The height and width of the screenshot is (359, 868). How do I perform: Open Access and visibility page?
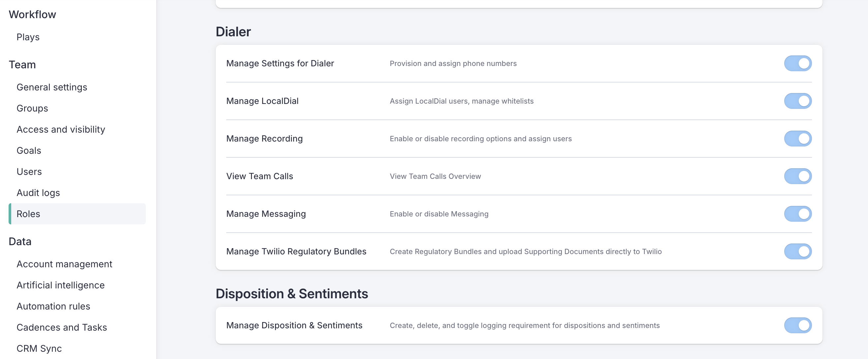point(61,129)
